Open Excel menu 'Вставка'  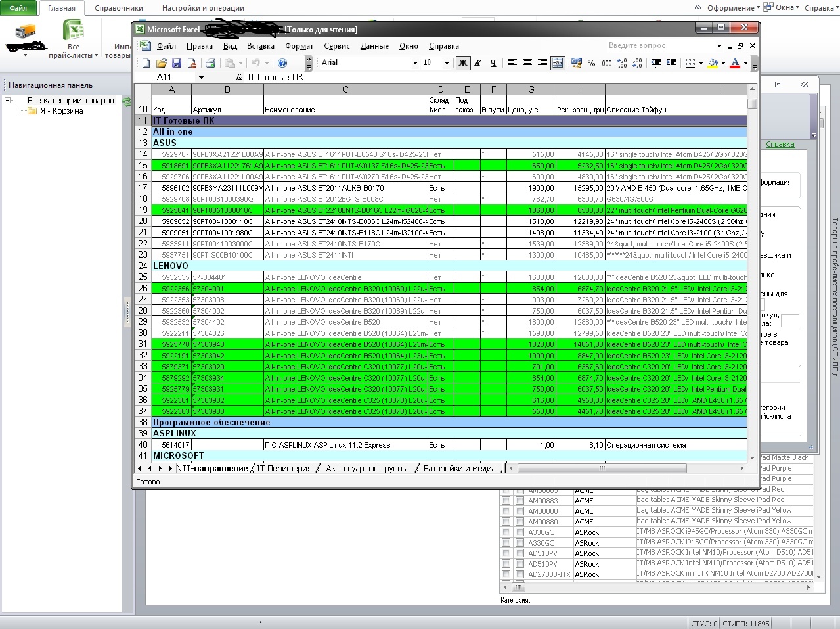click(261, 46)
